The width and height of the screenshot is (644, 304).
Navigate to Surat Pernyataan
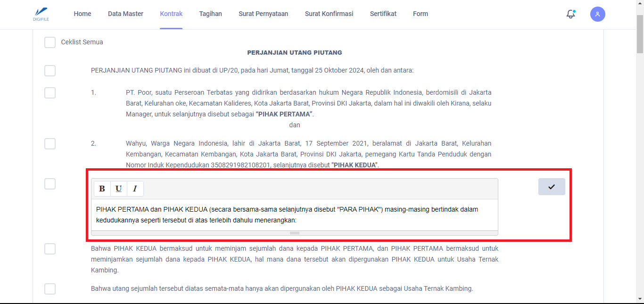coord(263,14)
